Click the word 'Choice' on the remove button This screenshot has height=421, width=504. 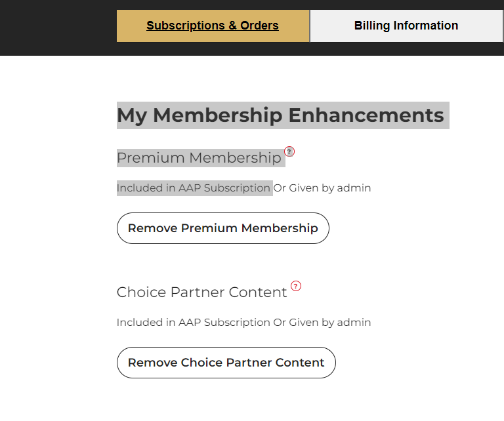click(201, 363)
